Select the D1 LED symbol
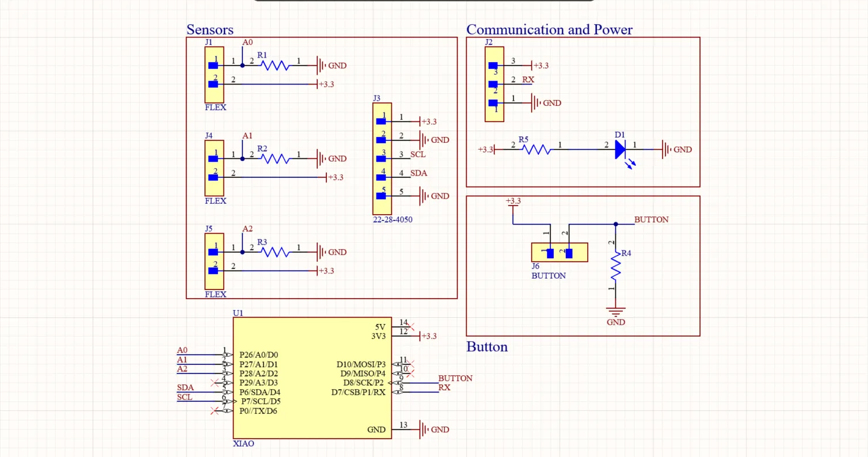Screen dimensions: 868x457 tap(619, 150)
